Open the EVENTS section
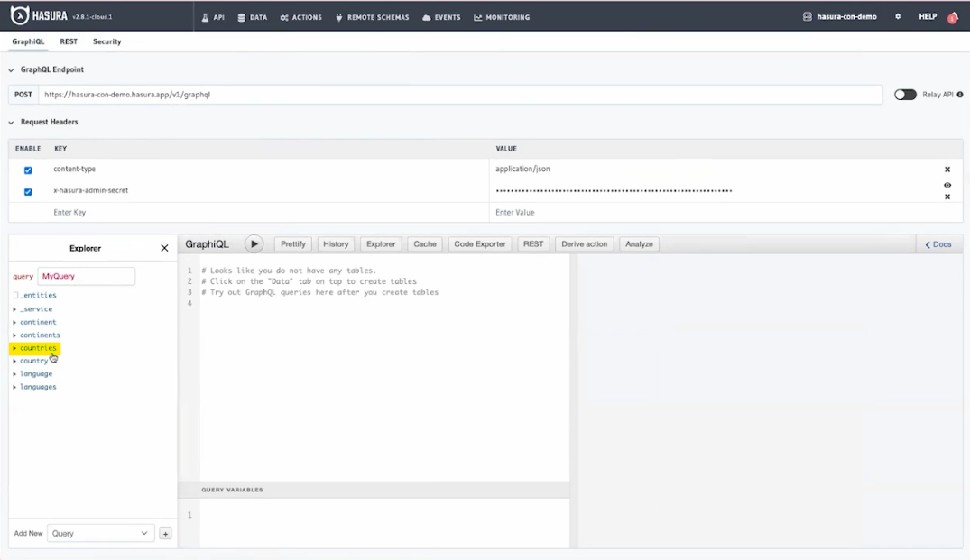Image resolution: width=970 pixels, height=560 pixels. click(441, 17)
